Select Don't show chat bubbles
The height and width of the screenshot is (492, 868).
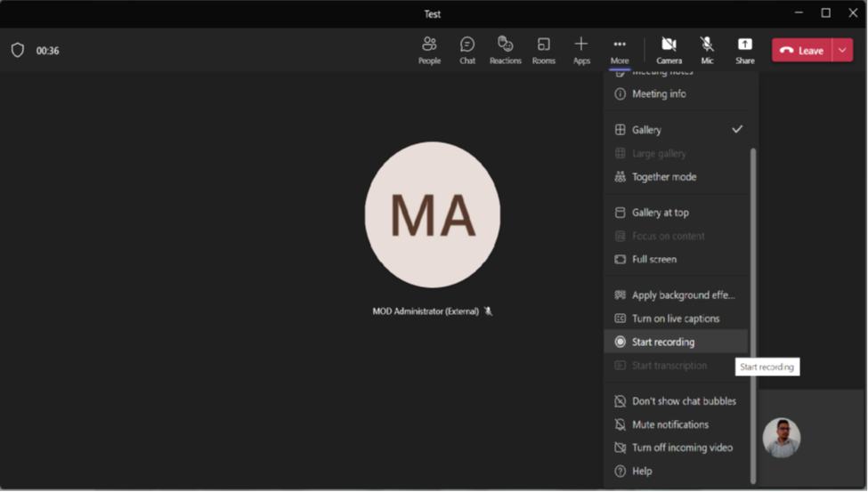pyautogui.click(x=676, y=401)
